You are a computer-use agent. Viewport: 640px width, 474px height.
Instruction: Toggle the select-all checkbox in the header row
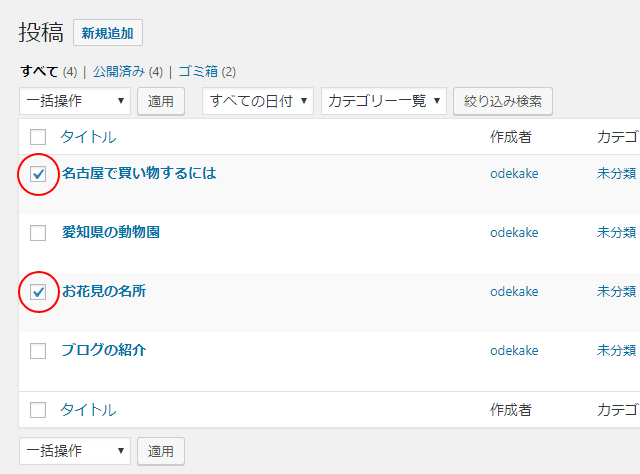click(x=38, y=137)
